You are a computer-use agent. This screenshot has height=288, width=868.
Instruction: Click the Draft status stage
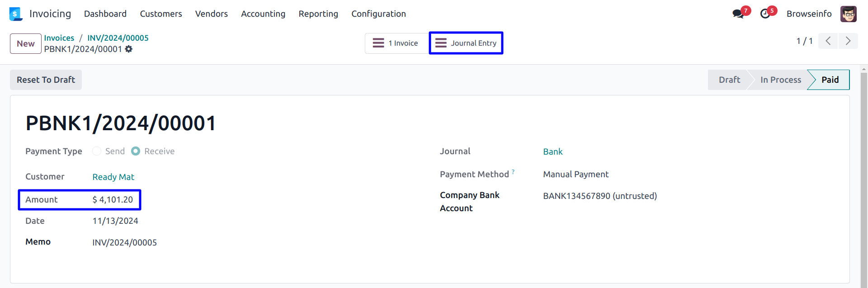coord(729,80)
